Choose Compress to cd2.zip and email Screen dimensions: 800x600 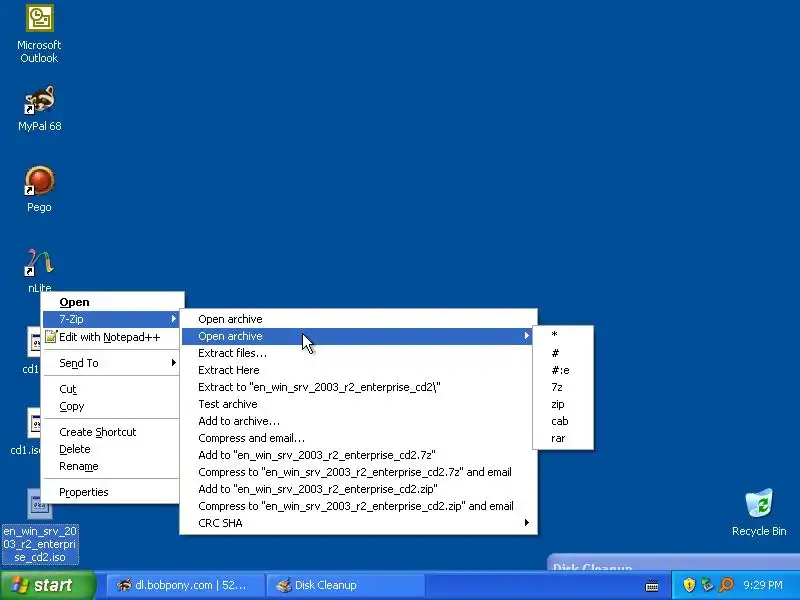(x=358, y=506)
